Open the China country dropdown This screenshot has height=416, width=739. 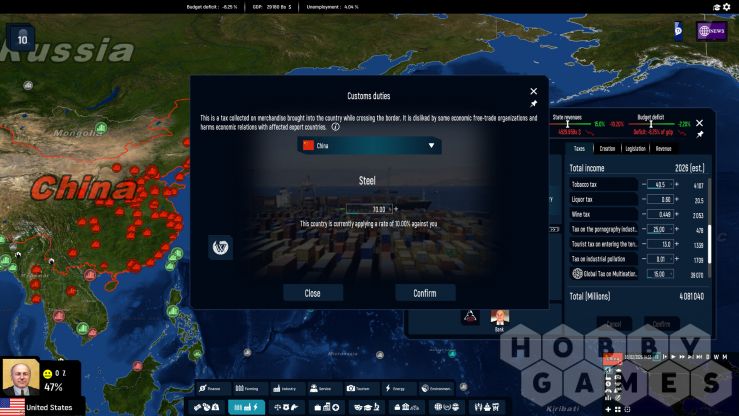pos(369,146)
